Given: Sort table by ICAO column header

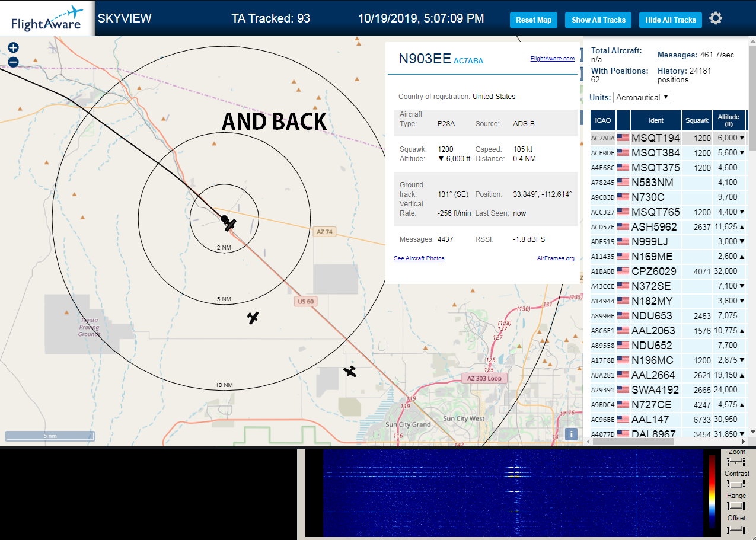Looking at the screenshot, I should click(602, 120).
